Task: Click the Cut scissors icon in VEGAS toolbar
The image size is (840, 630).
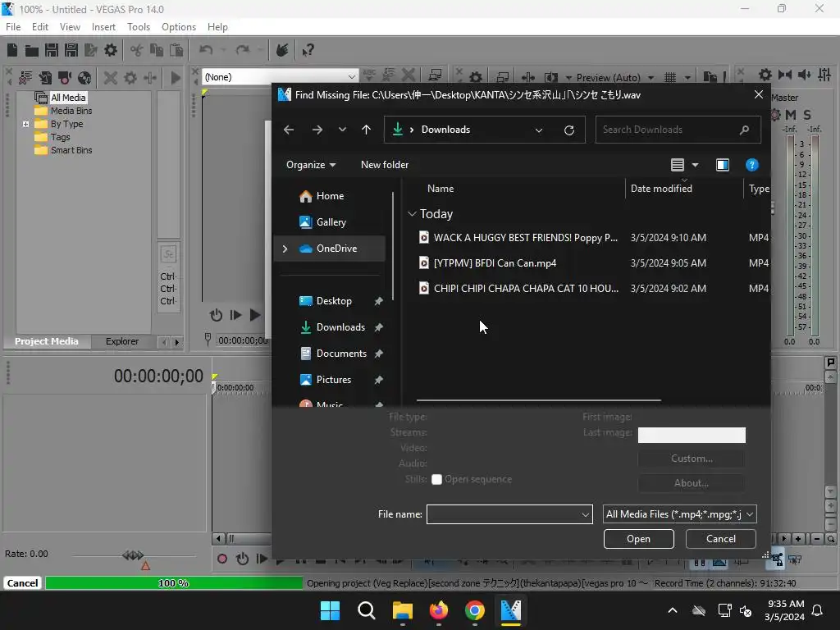Action: (137, 50)
